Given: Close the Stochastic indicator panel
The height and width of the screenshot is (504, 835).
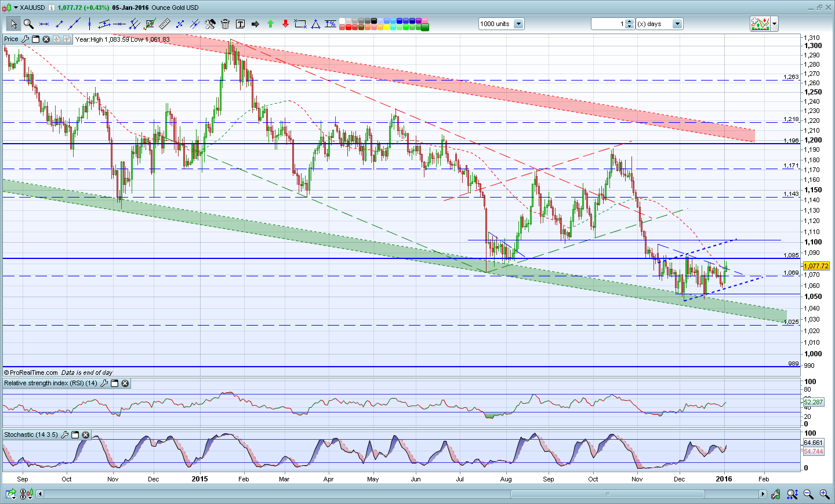Looking at the screenshot, I should click(86, 434).
